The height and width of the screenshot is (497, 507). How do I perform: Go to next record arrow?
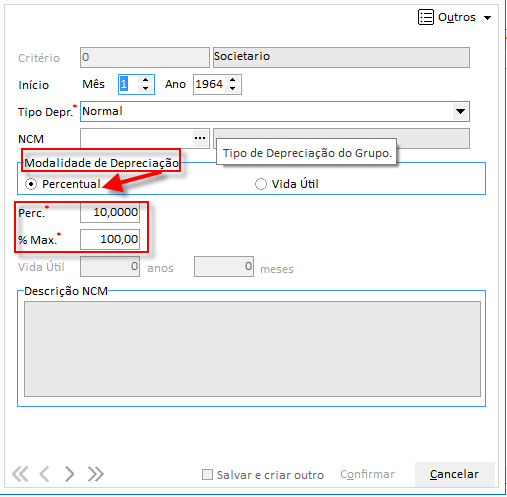tap(69, 474)
